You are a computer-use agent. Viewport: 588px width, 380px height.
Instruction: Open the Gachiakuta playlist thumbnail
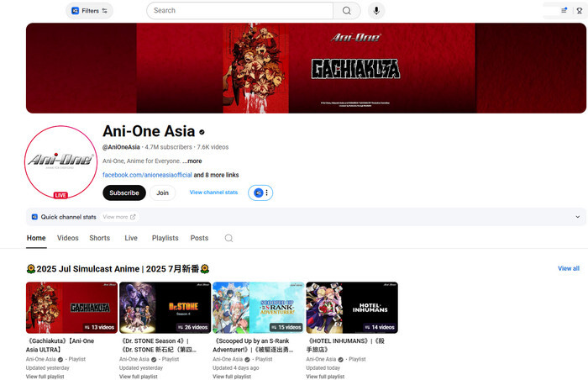[x=71, y=308]
